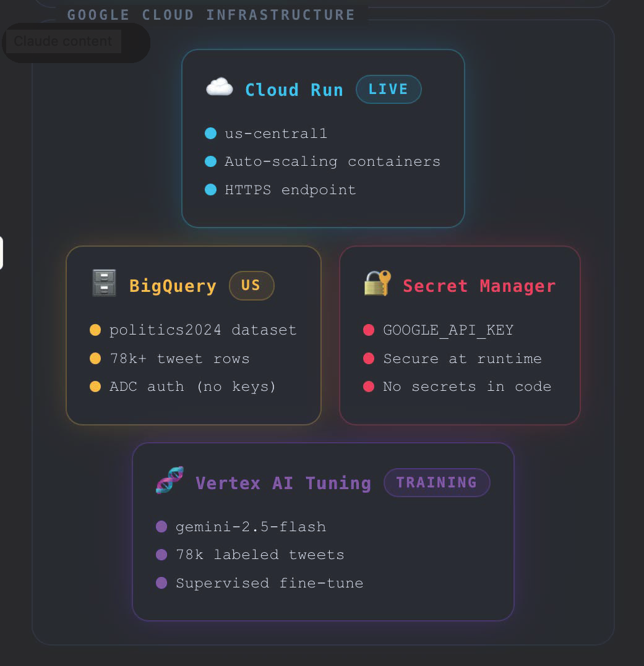The image size is (644, 666).
Task: Click the Vertex AI Tuning title
Action: tap(283, 483)
